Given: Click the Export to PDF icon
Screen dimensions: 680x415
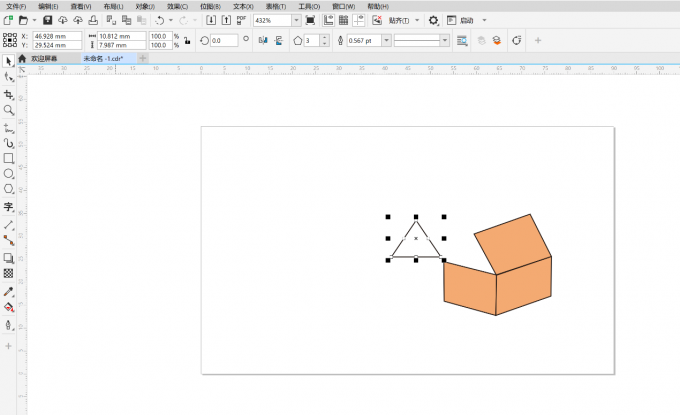Looking at the screenshot, I should pyautogui.click(x=241, y=20).
